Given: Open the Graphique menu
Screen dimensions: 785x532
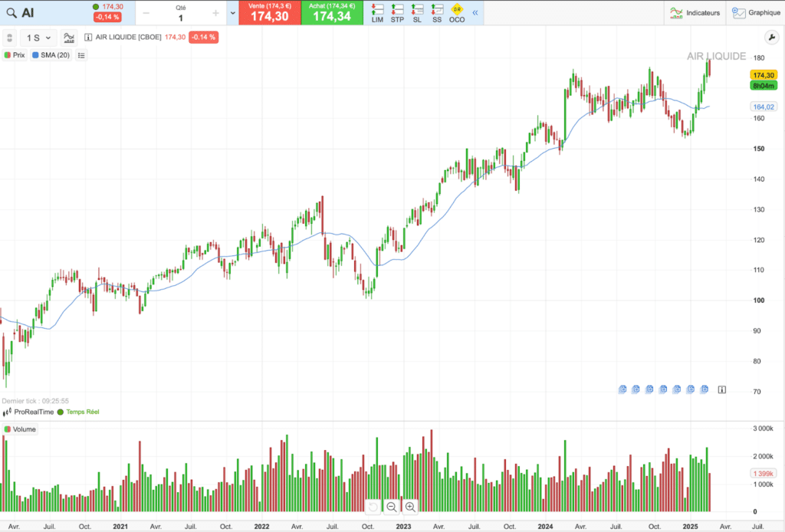Looking at the screenshot, I should click(x=756, y=12).
